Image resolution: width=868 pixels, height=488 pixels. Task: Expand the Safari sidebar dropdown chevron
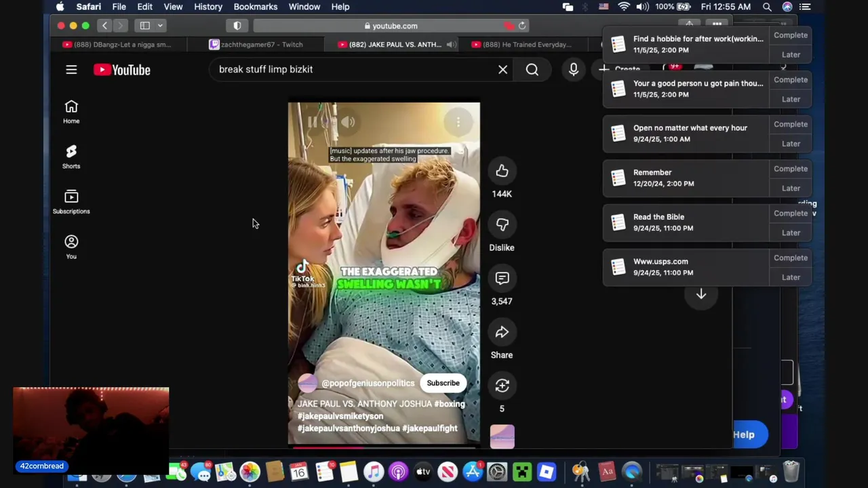coord(160,26)
